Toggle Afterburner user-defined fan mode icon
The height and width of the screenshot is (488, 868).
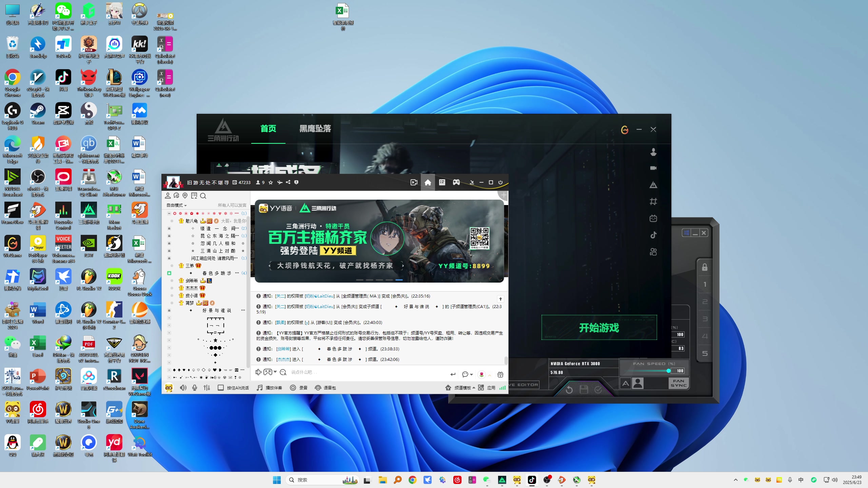[638, 383]
